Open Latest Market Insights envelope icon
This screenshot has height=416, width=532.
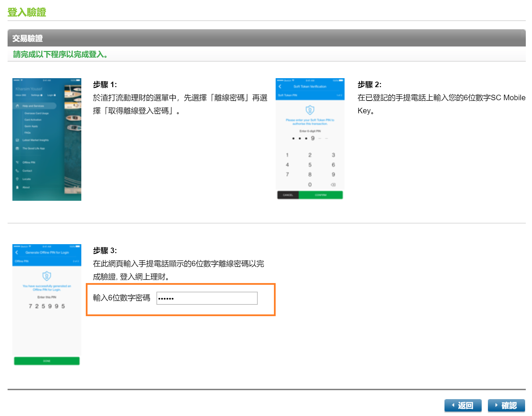click(17, 140)
